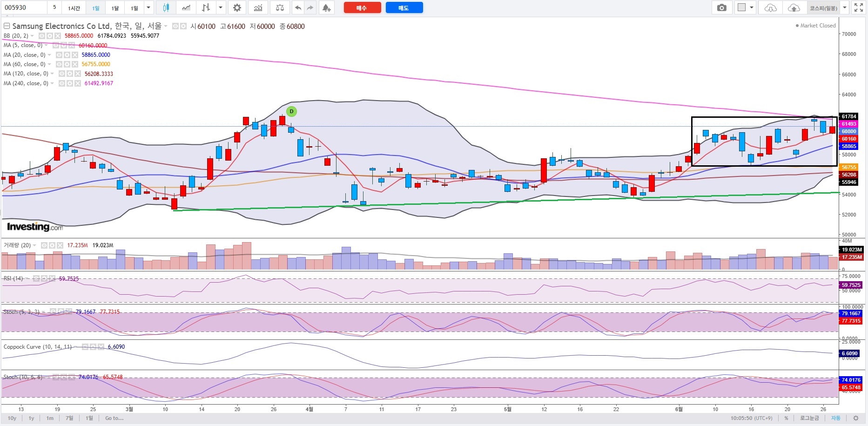868x426 pixels.
Task: Take a chart snapshot with the camera icon
Action: point(721,7)
